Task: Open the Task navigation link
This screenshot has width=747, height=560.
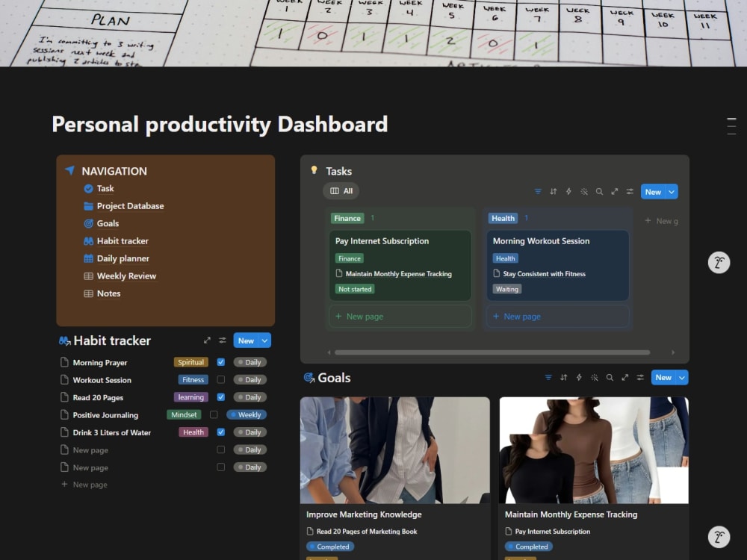Action: pyautogui.click(x=105, y=189)
